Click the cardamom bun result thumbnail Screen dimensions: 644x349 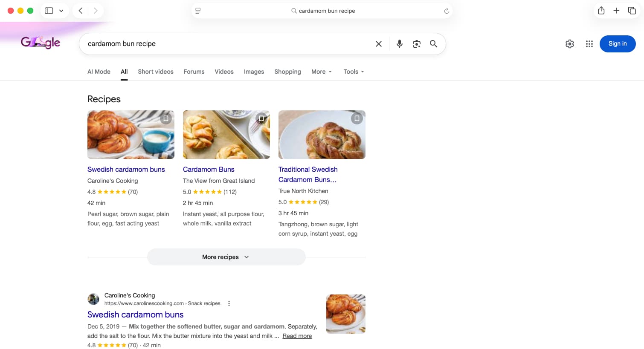pos(345,314)
